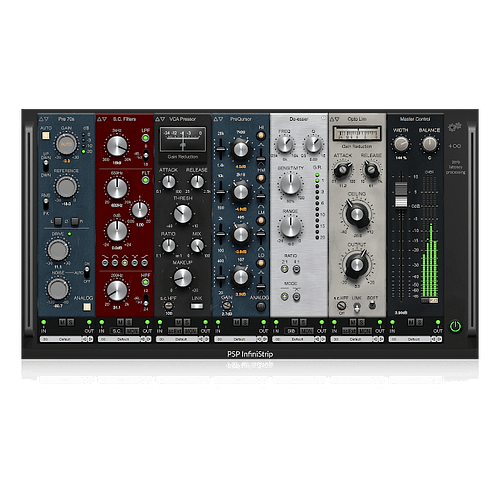The height and width of the screenshot is (500, 500).
Task: Flip the UP/DWN switch in Pre 70s
Action: (46, 166)
